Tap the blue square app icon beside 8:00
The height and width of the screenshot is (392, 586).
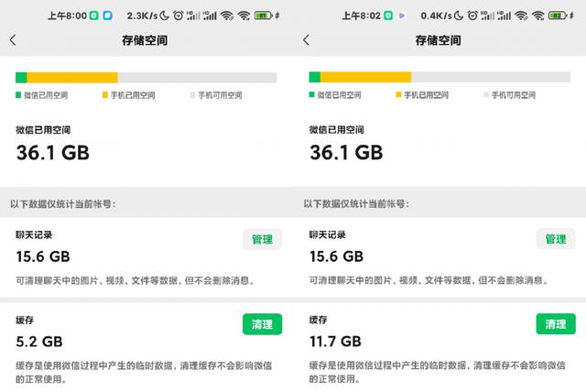(108, 16)
